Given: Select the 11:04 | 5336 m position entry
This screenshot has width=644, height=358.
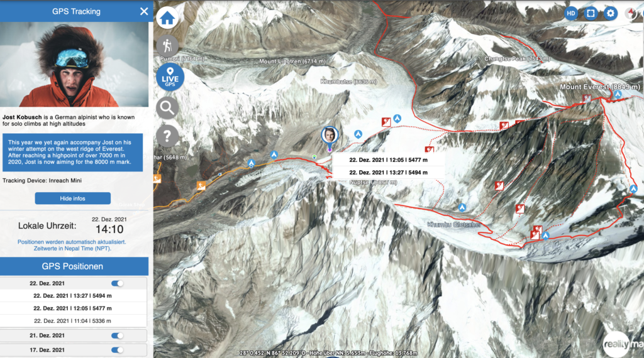Looking at the screenshot, I should pyautogui.click(x=73, y=321).
